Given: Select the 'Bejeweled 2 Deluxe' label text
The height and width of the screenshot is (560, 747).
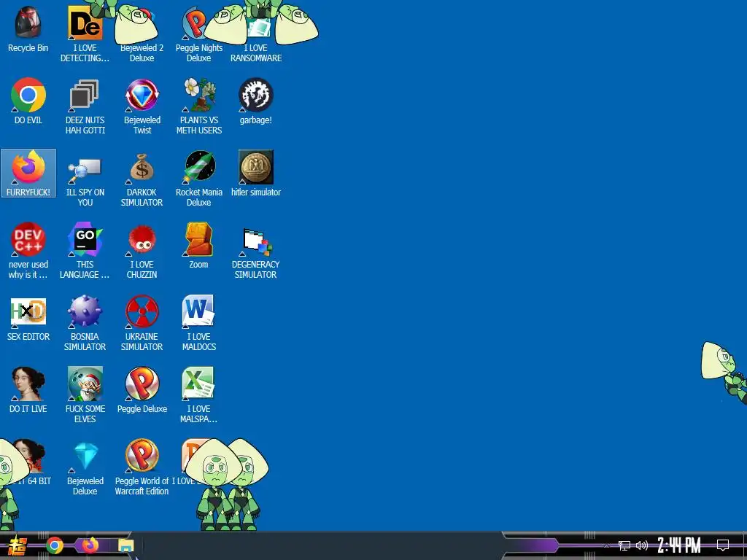Looking at the screenshot, I should pos(142,52).
